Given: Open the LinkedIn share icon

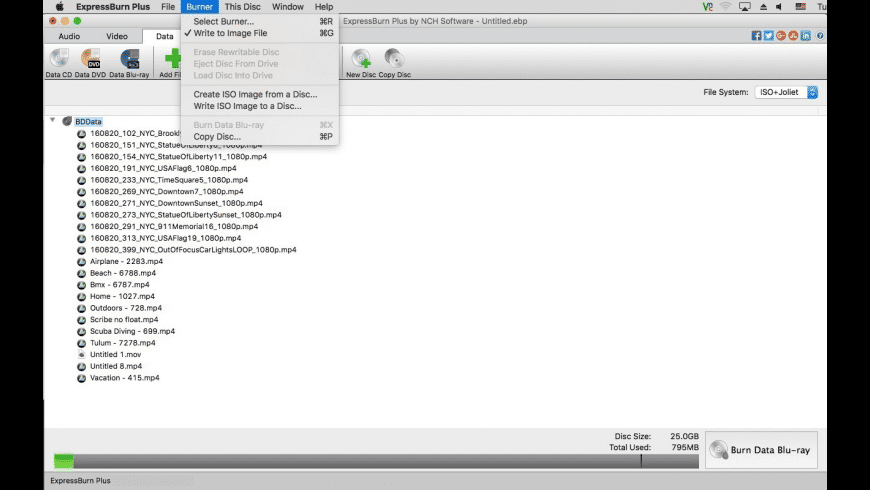Looking at the screenshot, I should coord(805,36).
